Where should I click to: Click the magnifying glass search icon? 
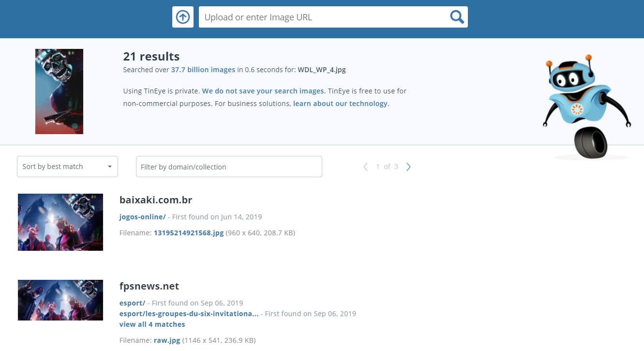pos(457,17)
